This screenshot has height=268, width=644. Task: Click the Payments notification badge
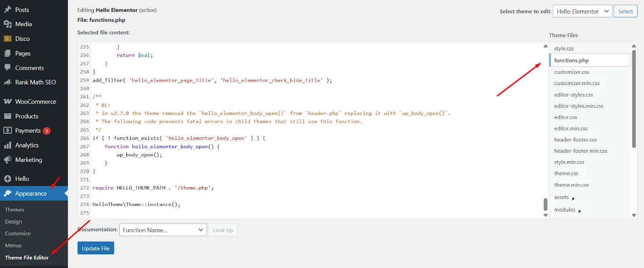pos(47,131)
